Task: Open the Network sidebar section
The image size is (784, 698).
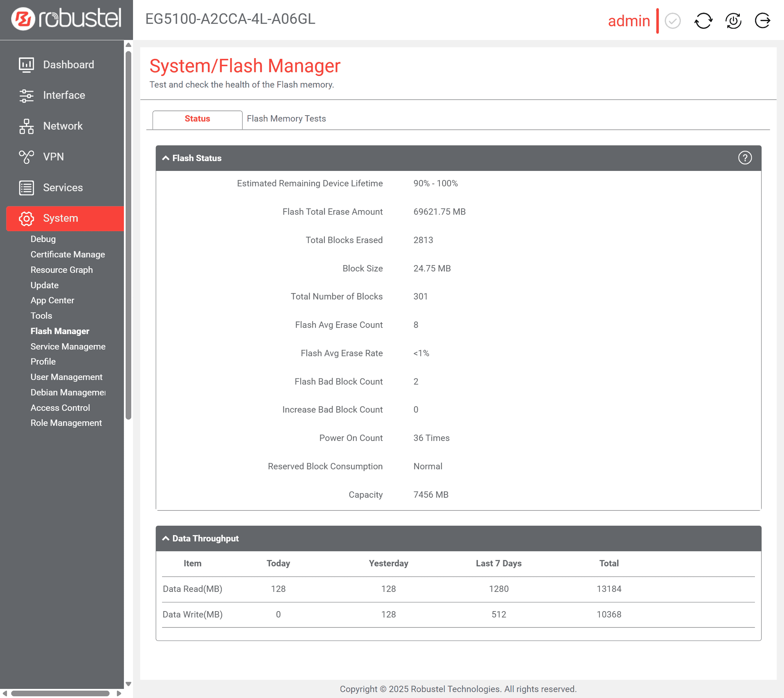Action: 62,126
